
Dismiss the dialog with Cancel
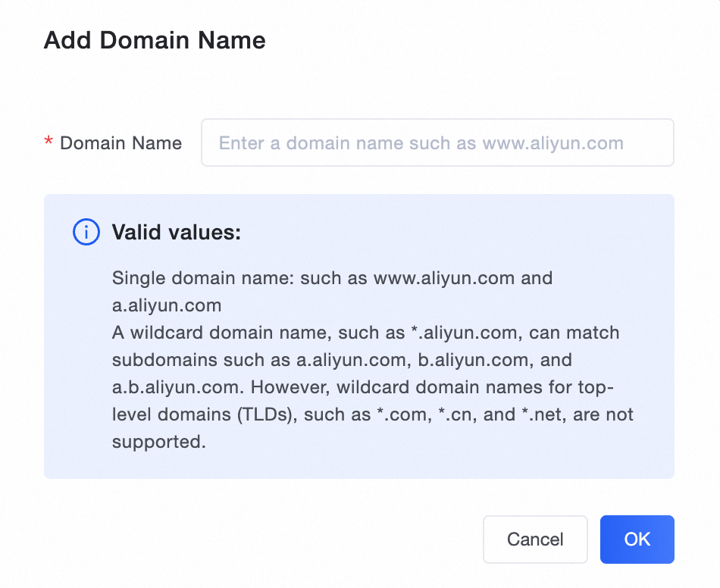[535, 540]
